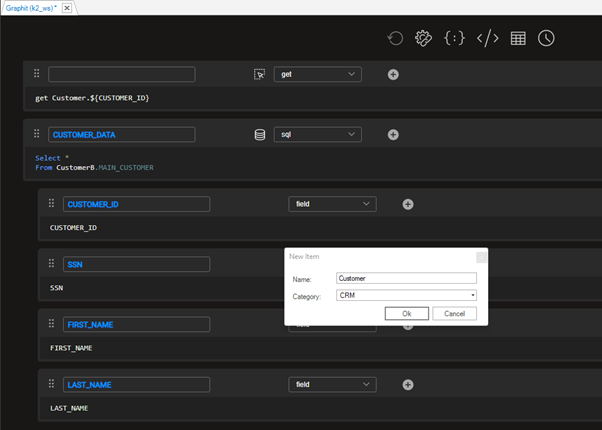Open the get type dropdown

pyautogui.click(x=318, y=74)
